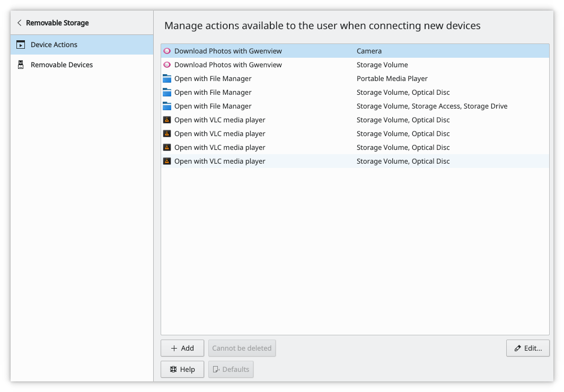Click the folder icon on the Storage Drive row
564x392 pixels.
pyautogui.click(x=166, y=106)
